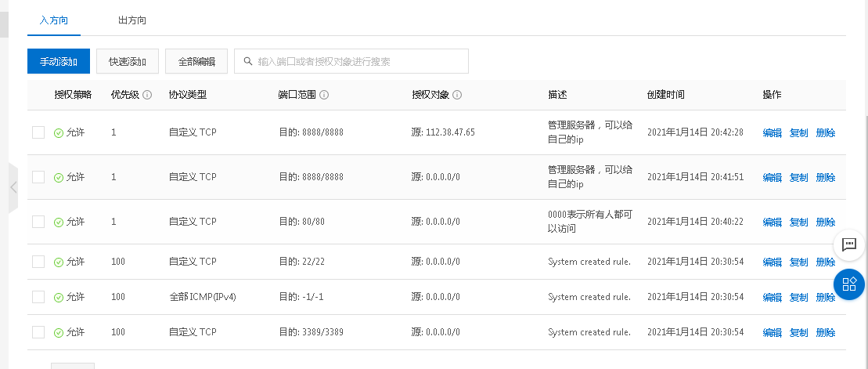
Task: Click the info icon beside 端口范围
Action: (324, 95)
